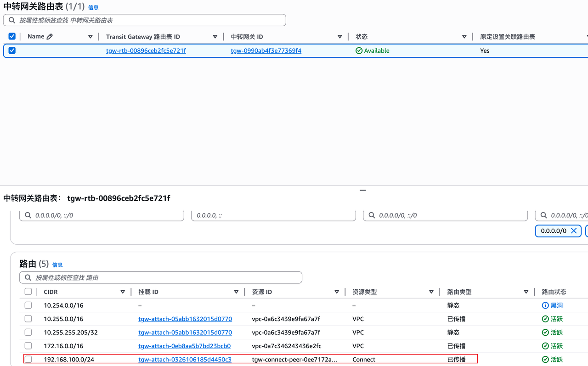
Task: Open the transit gateway tgw-0990ab4f3e77369f4 link
Action: [x=266, y=51]
